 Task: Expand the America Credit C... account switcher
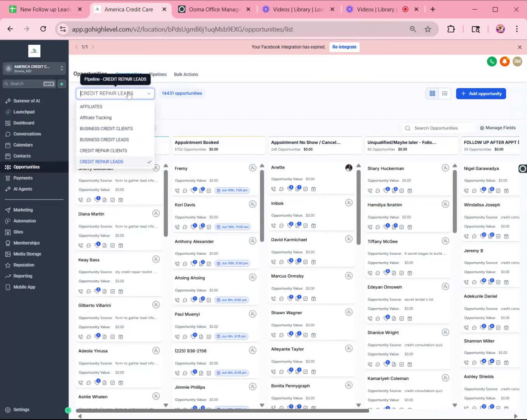(34, 68)
